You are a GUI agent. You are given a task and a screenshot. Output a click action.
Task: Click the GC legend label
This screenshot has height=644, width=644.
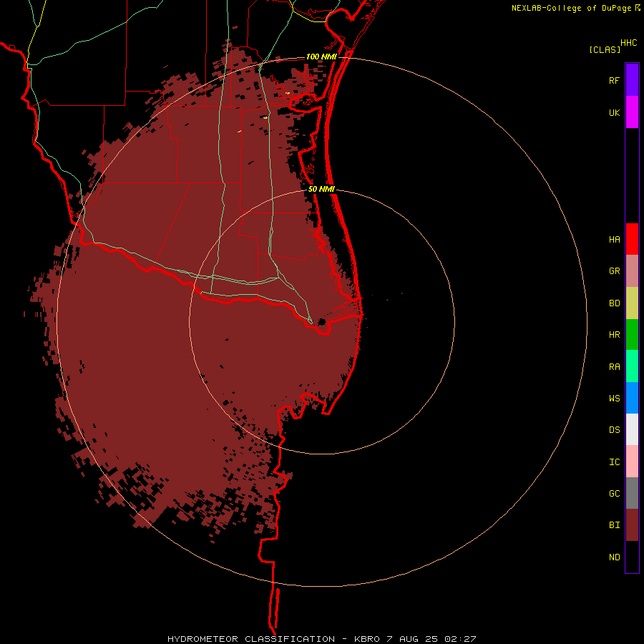tap(614, 494)
